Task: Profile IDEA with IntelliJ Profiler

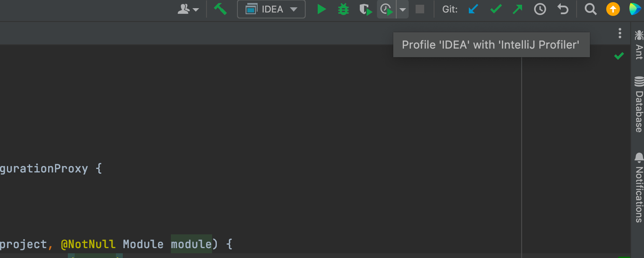Action: [386, 9]
